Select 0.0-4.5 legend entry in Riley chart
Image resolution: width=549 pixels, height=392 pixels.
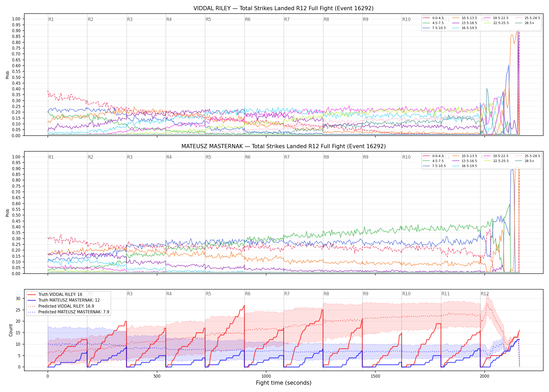pyautogui.click(x=433, y=18)
